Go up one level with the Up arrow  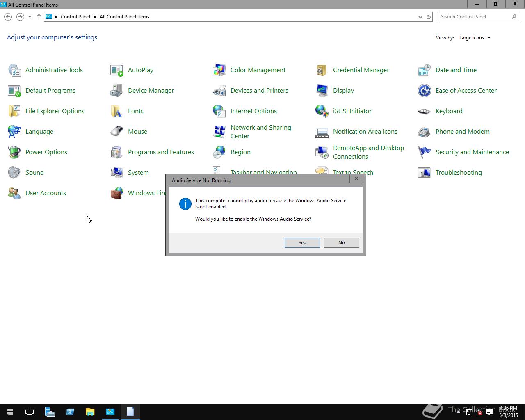click(x=39, y=17)
